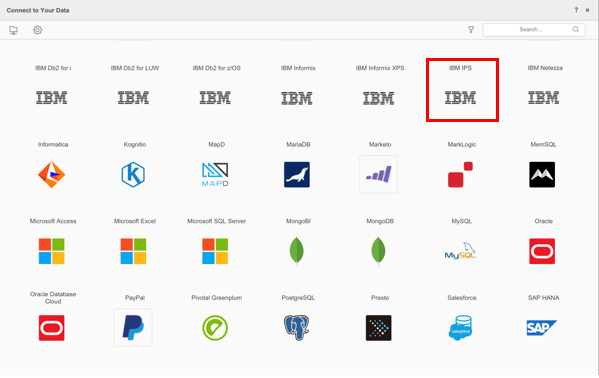Choose the Microsoft Excel connector icon
This screenshot has height=378, width=599.
click(x=133, y=251)
